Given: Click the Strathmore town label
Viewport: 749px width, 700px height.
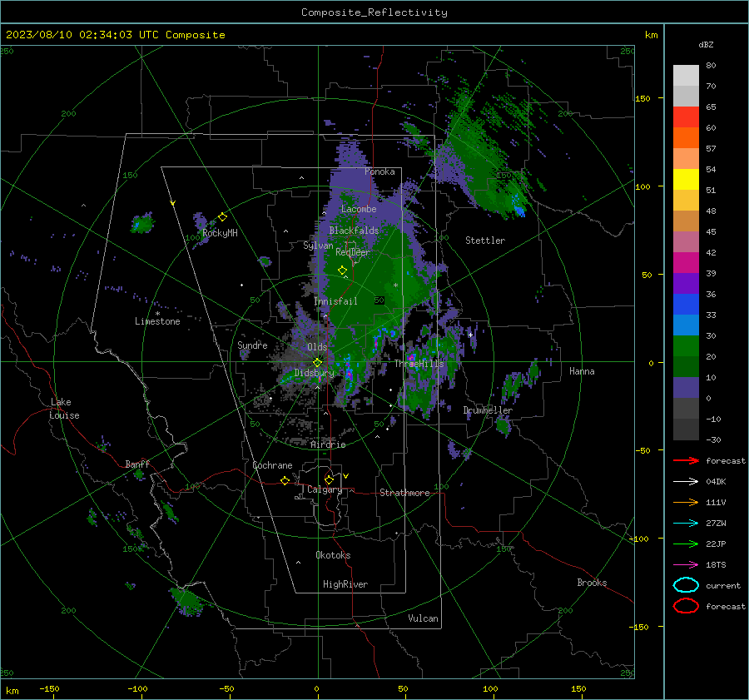Looking at the screenshot, I should click(x=404, y=493).
